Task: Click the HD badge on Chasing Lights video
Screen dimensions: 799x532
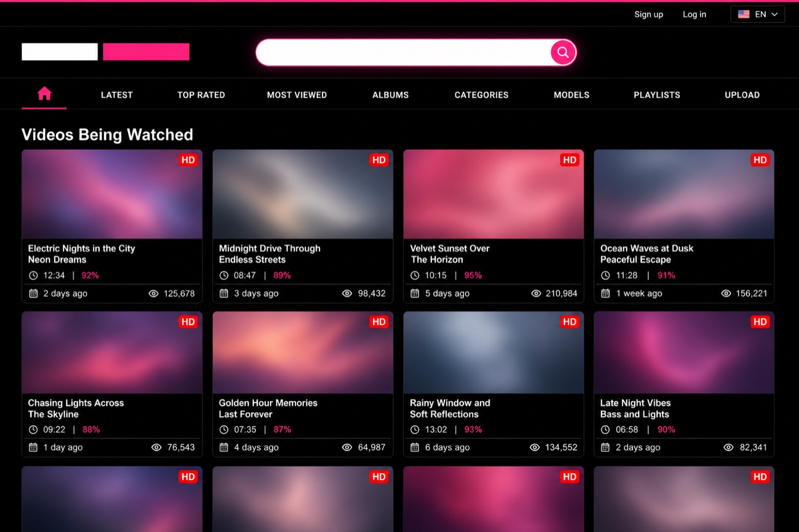Action: pyautogui.click(x=188, y=322)
